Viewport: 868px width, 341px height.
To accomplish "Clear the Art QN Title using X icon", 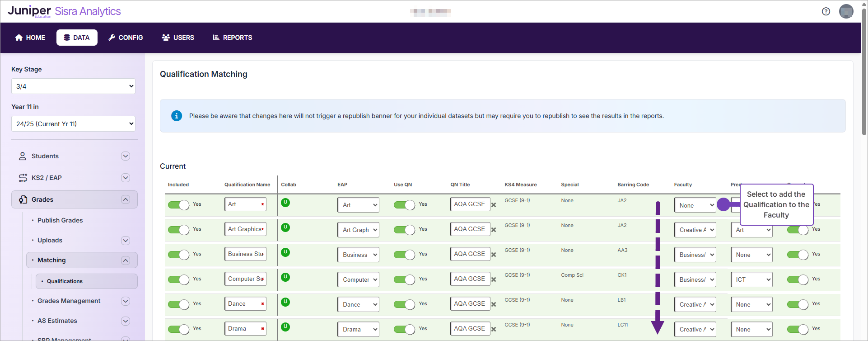I will (494, 205).
